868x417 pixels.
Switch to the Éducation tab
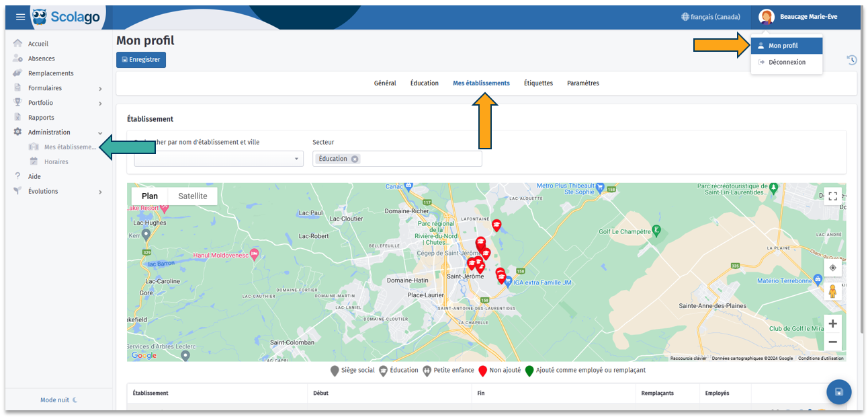pyautogui.click(x=425, y=83)
